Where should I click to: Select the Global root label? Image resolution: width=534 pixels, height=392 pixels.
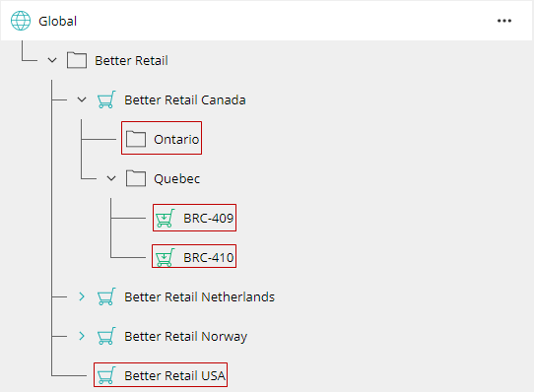(x=57, y=21)
